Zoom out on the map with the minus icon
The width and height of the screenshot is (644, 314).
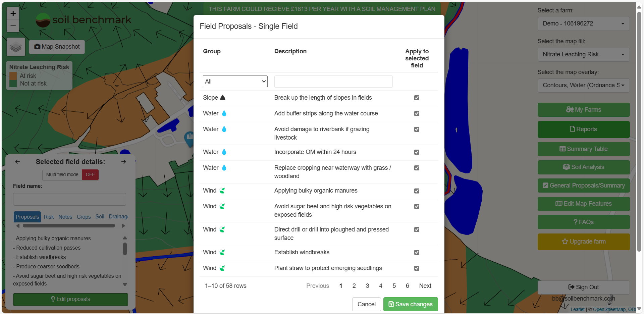[13, 26]
